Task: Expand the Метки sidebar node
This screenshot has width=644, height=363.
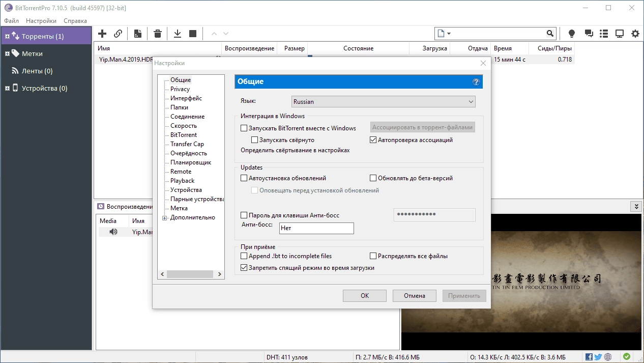Action: click(7, 53)
